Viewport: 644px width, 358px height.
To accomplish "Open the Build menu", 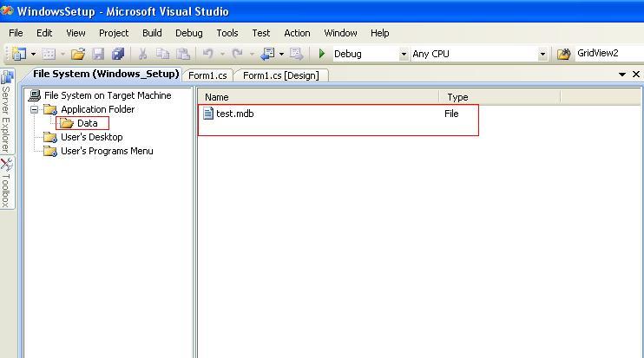I will [152, 33].
